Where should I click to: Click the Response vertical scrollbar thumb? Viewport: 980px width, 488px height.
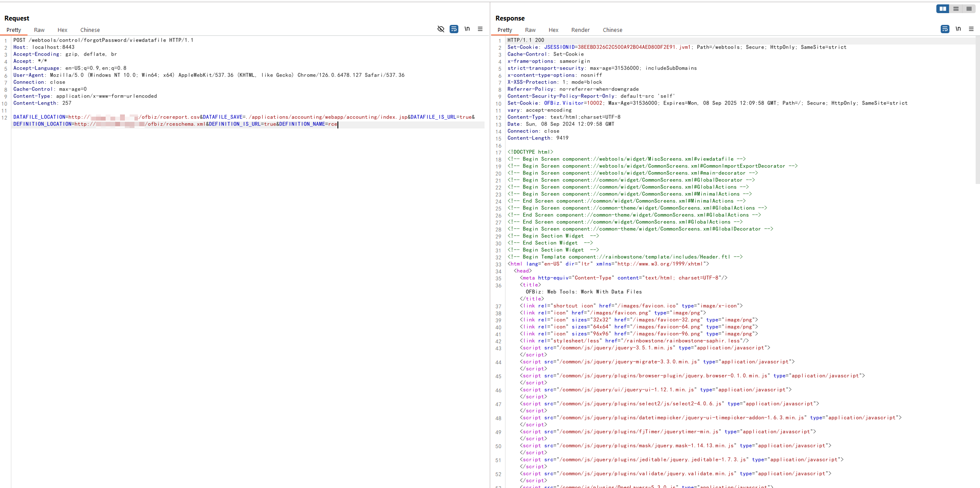[x=977, y=110]
